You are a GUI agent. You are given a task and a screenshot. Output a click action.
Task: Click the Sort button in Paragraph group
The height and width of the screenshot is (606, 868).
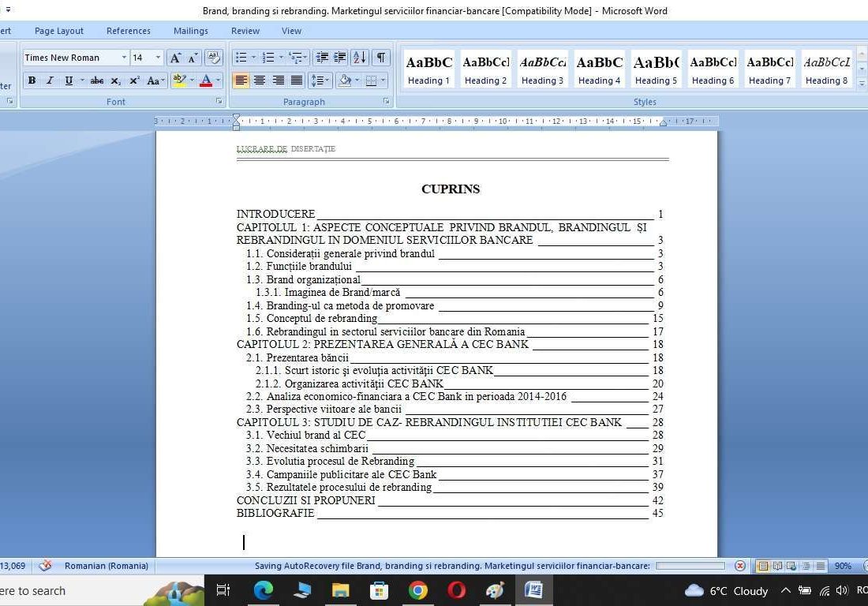359,58
